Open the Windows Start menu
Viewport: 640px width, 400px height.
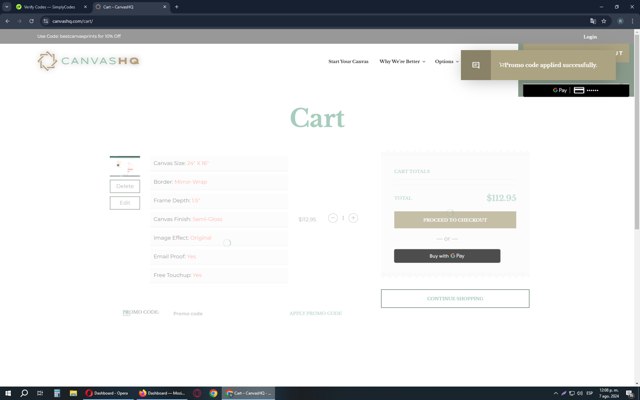[x=8, y=393]
